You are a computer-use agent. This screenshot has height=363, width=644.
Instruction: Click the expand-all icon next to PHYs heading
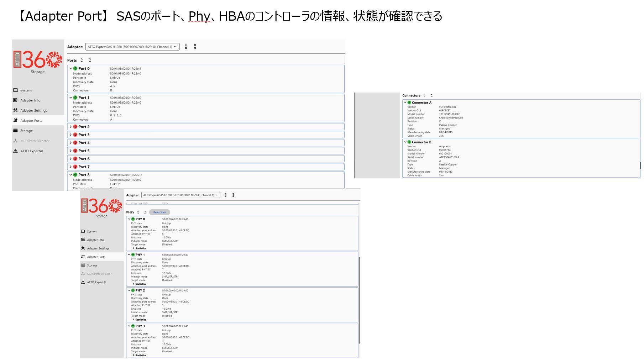click(138, 212)
